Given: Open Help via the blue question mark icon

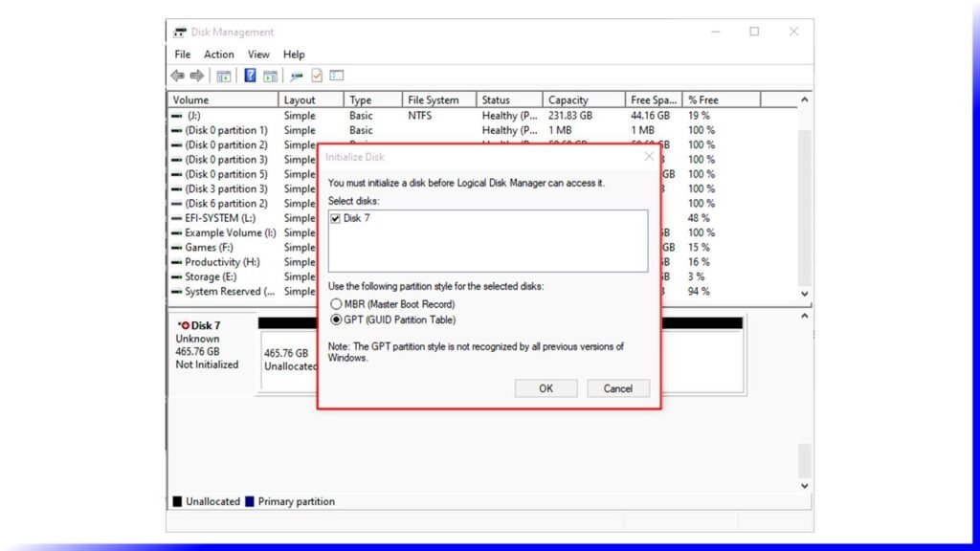Looking at the screenshot, I should 250,76.
